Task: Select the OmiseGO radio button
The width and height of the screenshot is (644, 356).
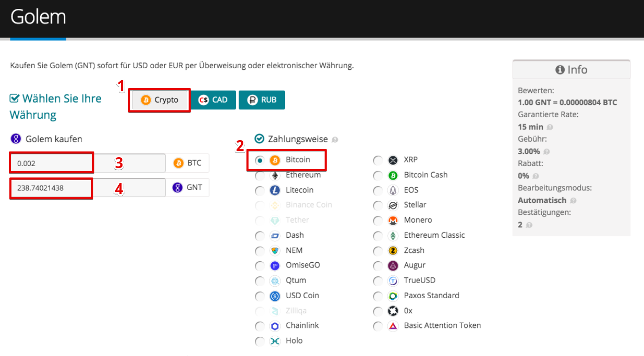Action: (259, 266)
